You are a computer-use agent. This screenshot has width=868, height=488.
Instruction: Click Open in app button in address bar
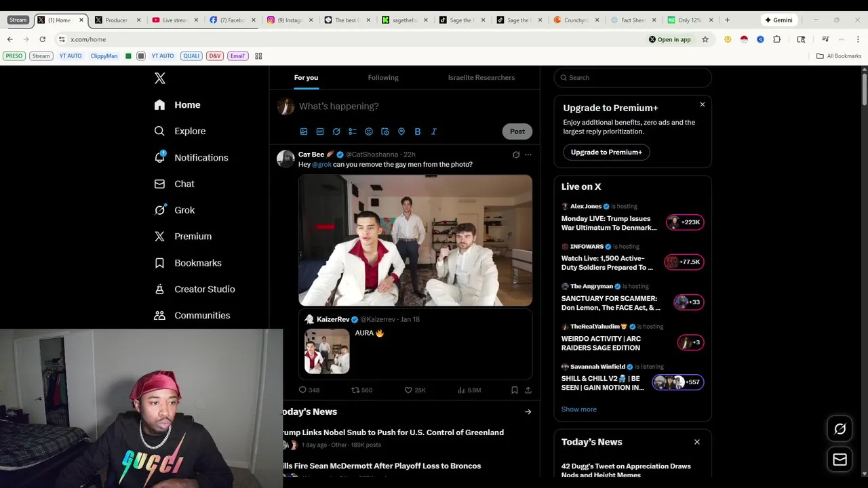pyautogui.click(x=669, y=39)
